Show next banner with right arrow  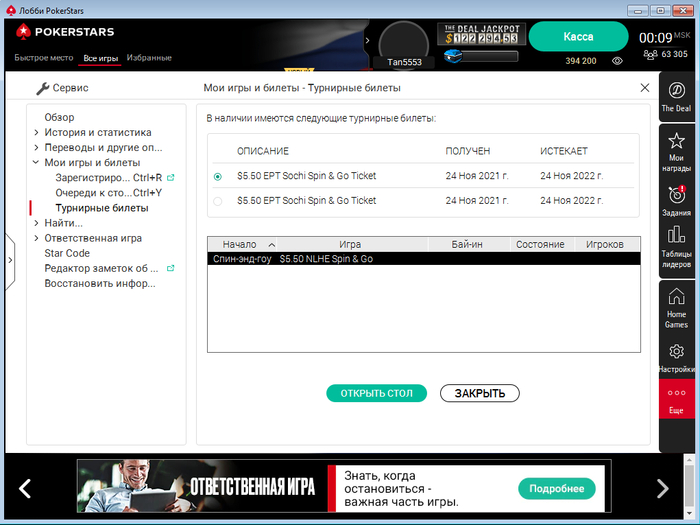coord(662,488)
